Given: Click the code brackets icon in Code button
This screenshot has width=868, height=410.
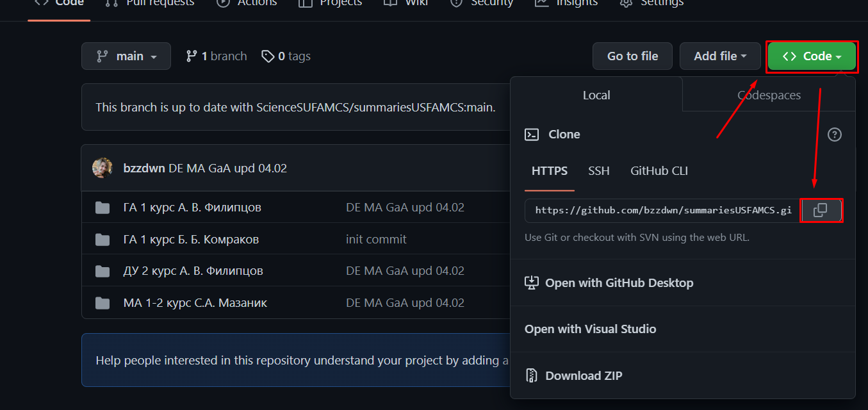Looking at the screenshot, I should click(789, 56).
